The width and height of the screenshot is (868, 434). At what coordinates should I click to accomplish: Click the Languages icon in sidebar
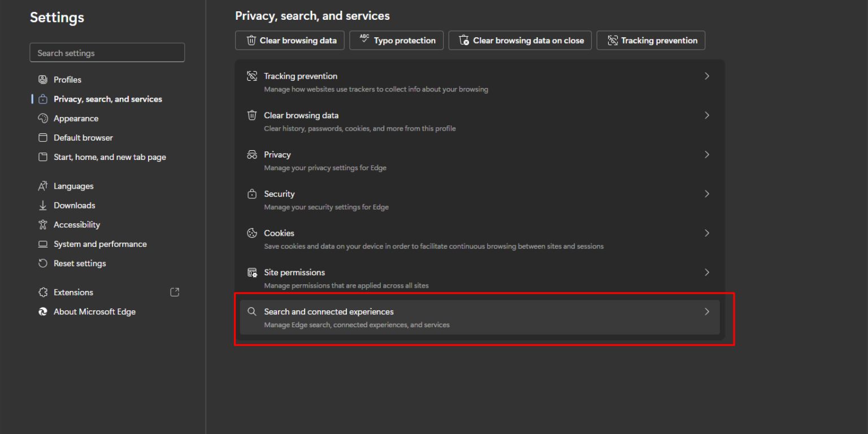pos(42,186)
